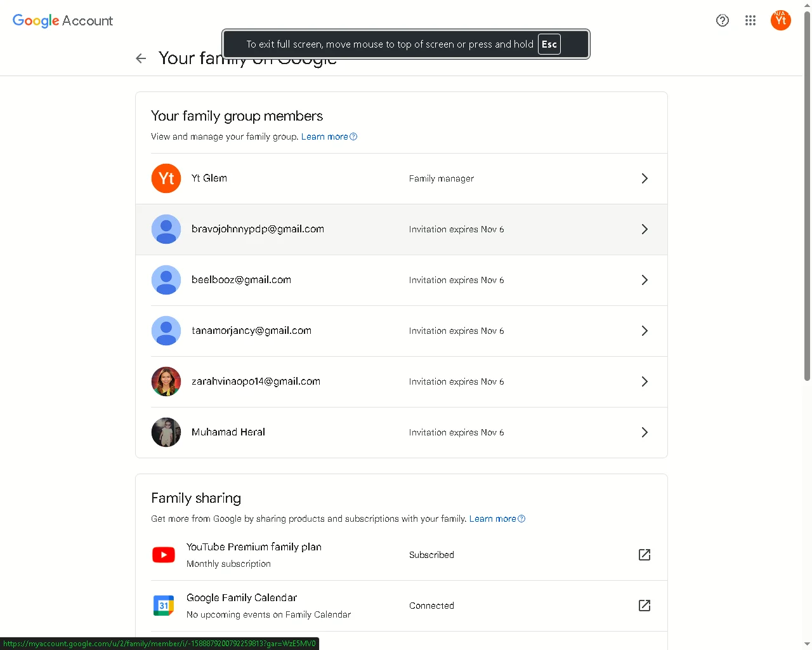Expand Muhamad Heral row chevron
This screenshot has height=650, width=812.
pyautogui.click(x=645, y=432)
